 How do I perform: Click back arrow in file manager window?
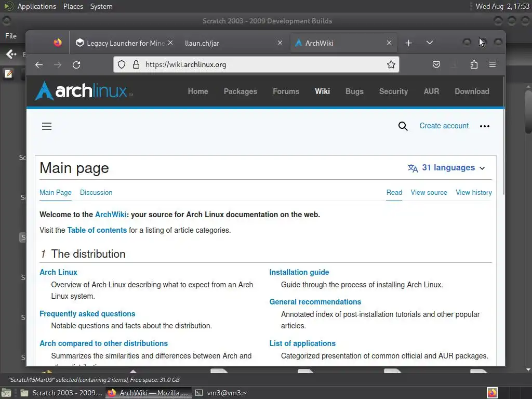point(11,54)
